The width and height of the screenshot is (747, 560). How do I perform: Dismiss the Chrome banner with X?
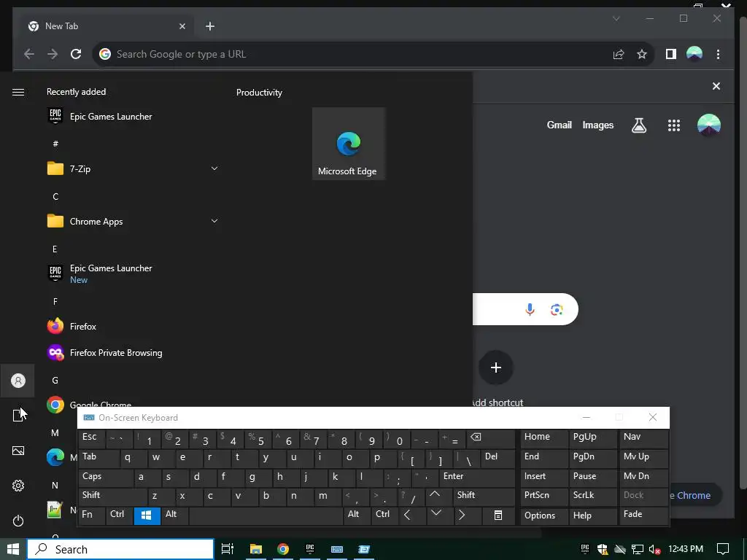(716, 86)
